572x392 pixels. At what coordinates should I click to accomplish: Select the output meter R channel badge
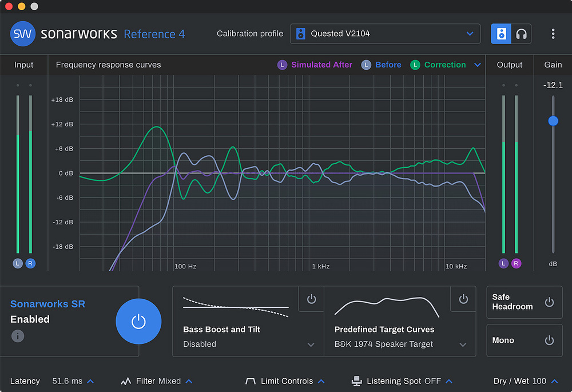pos(516,263)
